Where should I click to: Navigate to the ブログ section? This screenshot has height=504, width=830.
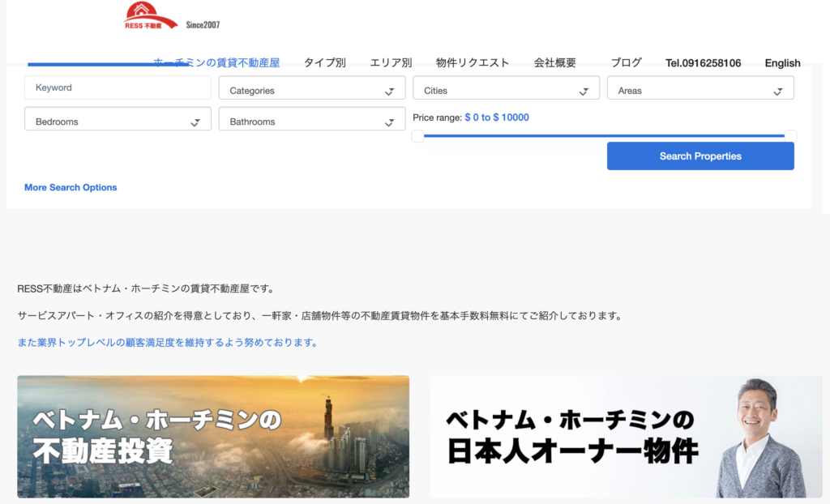click(x=628, y=62)
